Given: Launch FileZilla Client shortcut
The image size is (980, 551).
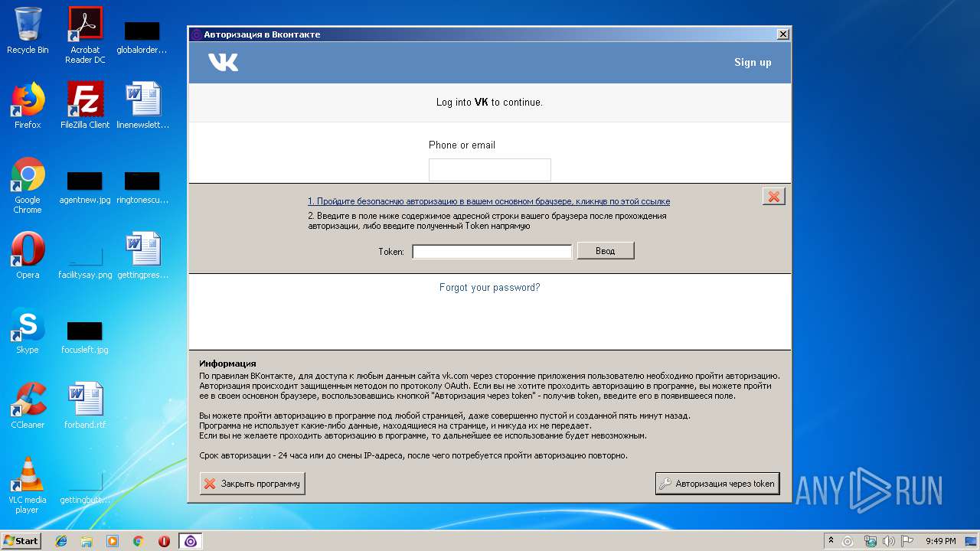Looking at the screenshot, I should tap(85, 106).
